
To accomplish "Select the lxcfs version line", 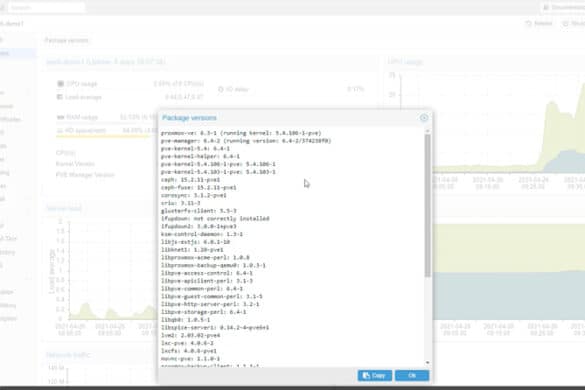I will [x=189, y=351].
